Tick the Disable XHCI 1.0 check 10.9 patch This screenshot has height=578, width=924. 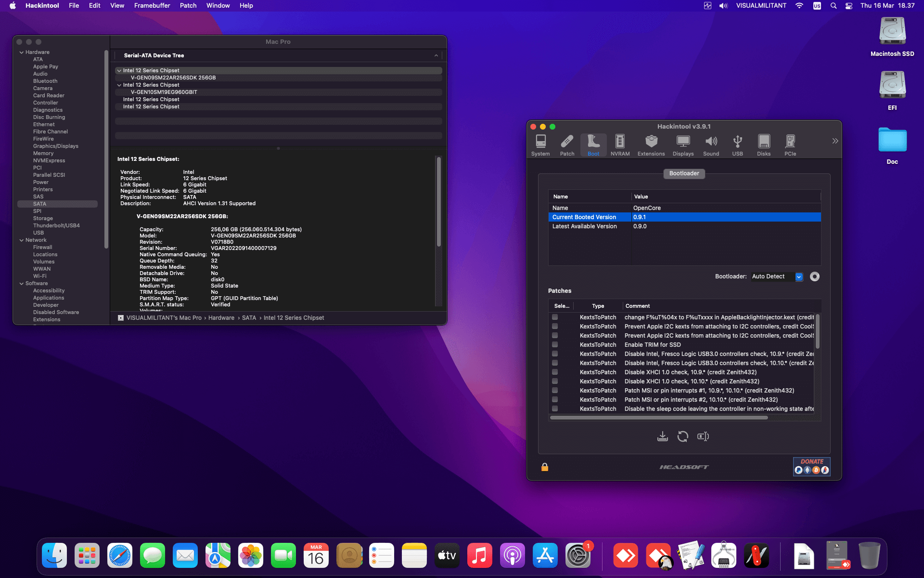point(555,372)
